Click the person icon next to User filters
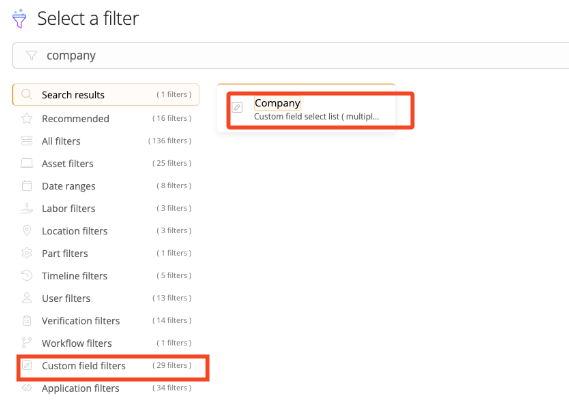Viewport: 569px width, 411px height. (x=27, y=298)
